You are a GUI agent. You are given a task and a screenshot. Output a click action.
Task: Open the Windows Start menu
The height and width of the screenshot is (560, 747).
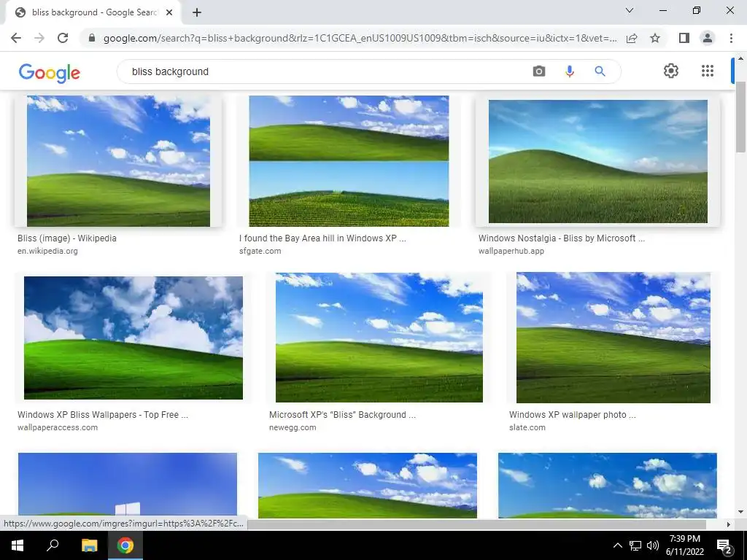(18, 545)
